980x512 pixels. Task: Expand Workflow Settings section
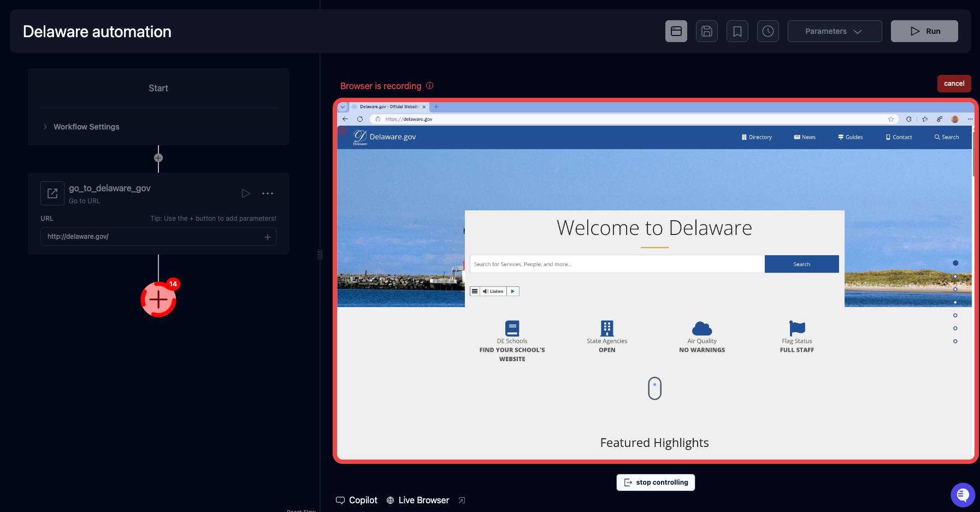(x=81, y=127)
